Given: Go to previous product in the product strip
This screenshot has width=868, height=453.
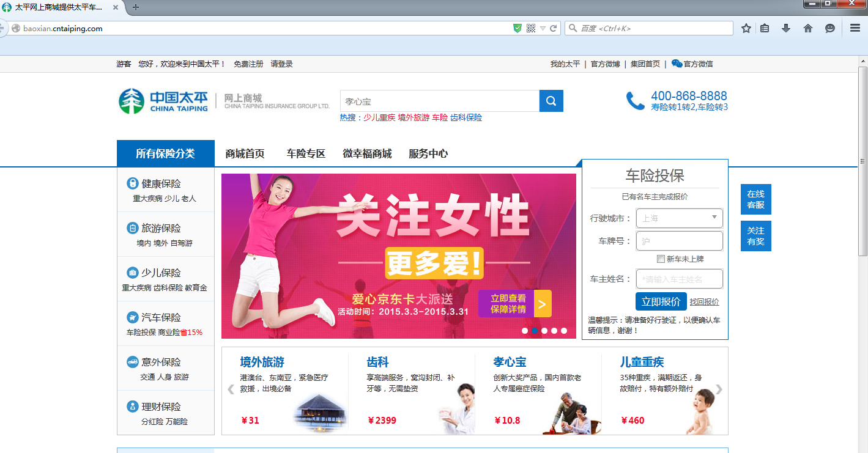Looking at the screenshot, I should [x=231, y=389].
